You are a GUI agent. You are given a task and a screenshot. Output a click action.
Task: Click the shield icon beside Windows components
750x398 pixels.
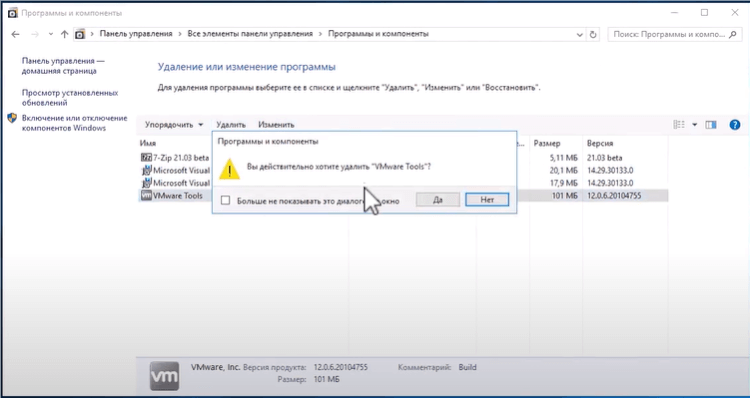coord(12,118)
